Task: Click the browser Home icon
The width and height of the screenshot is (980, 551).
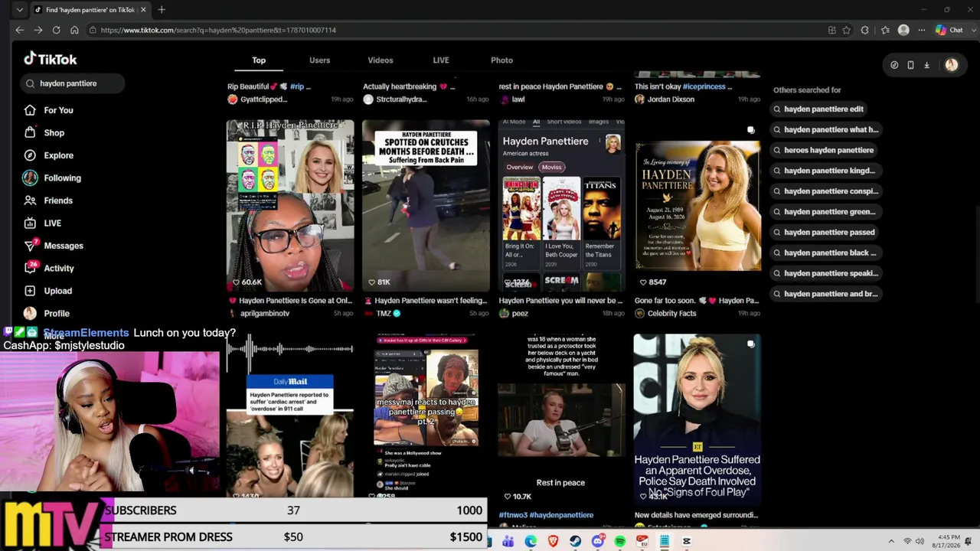Action: 74,30
